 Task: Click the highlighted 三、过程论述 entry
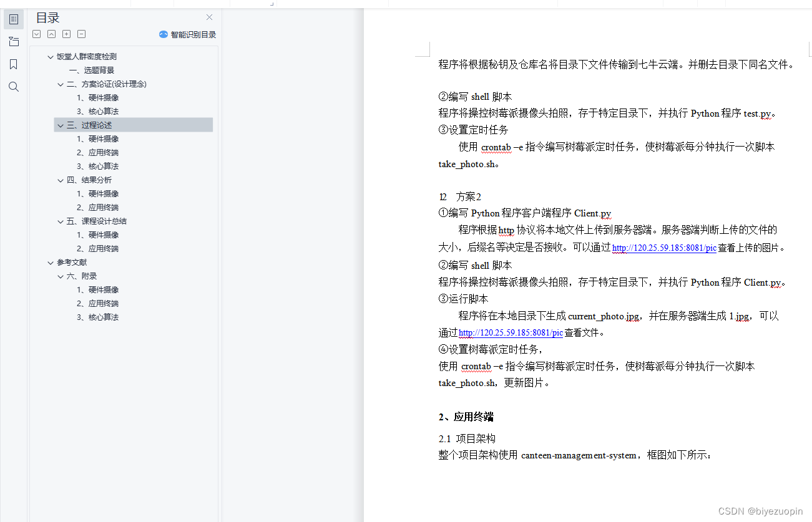[89, 125]
